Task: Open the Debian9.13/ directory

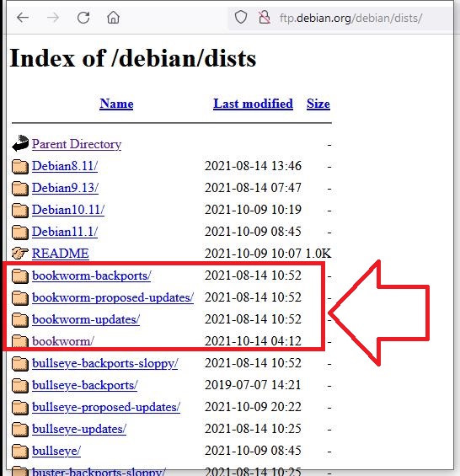Action: pyautogui.click(x=65, y=188)
